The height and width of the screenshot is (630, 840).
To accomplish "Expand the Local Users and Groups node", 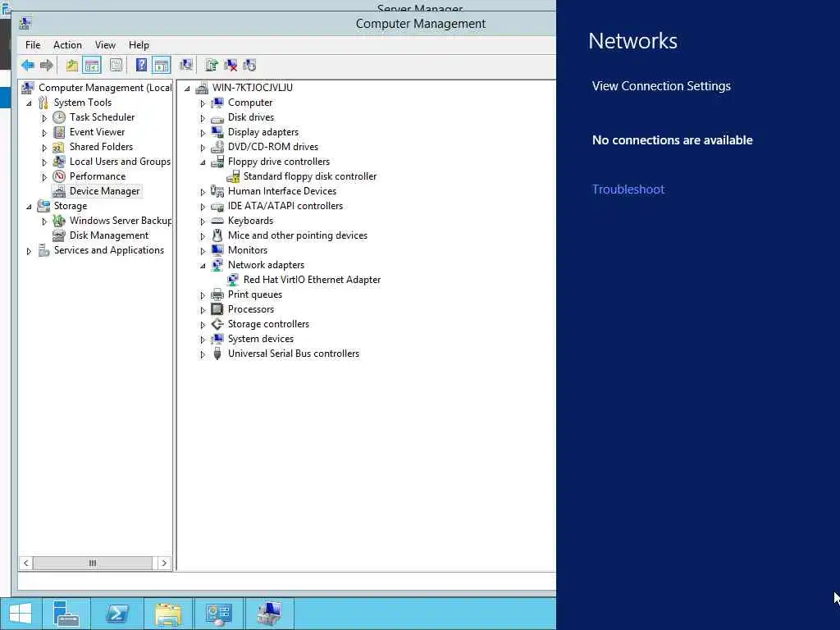I will tap(44, 162).
